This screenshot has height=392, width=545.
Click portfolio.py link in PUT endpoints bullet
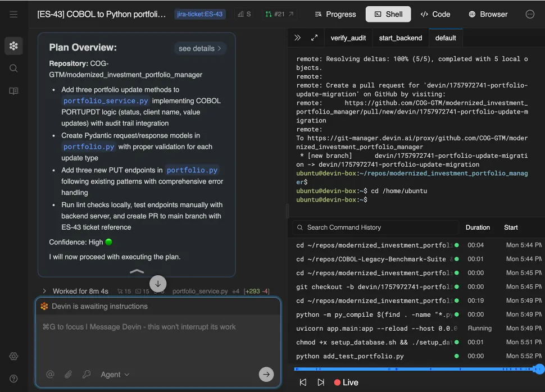point(192,170)
